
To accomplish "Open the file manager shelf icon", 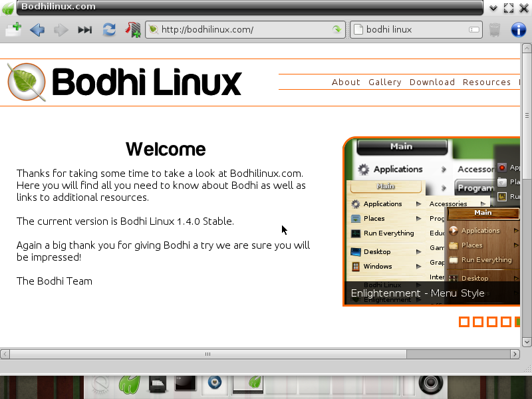I will coord(158,385).
